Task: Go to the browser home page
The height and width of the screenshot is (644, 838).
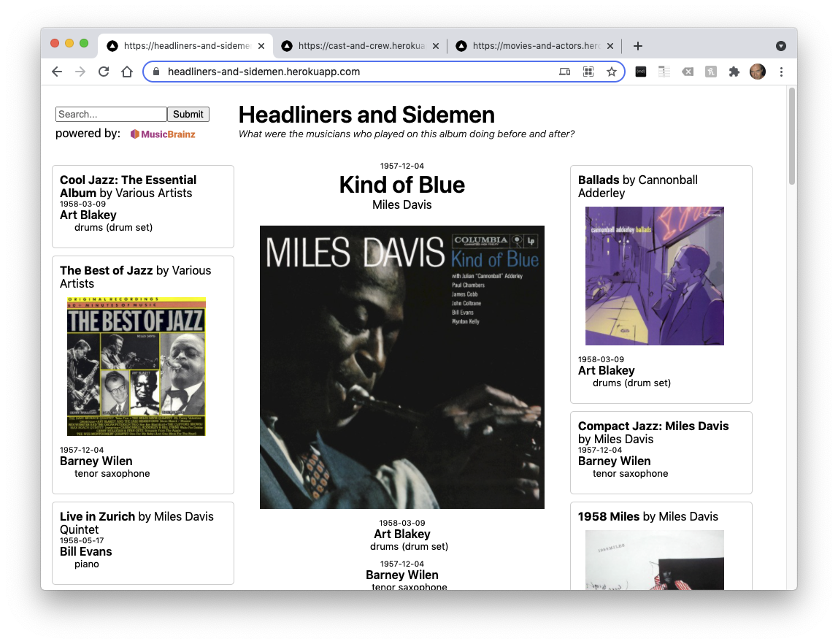Action: (127, 72)
